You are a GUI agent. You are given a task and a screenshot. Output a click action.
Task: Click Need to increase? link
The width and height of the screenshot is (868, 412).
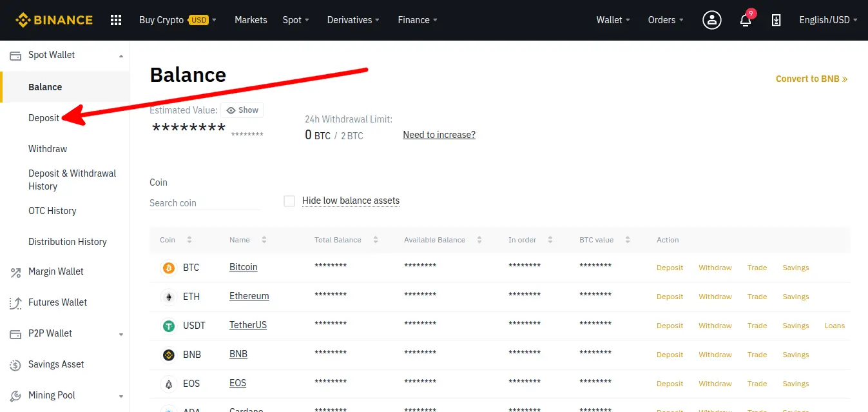[x=439, y=135]
